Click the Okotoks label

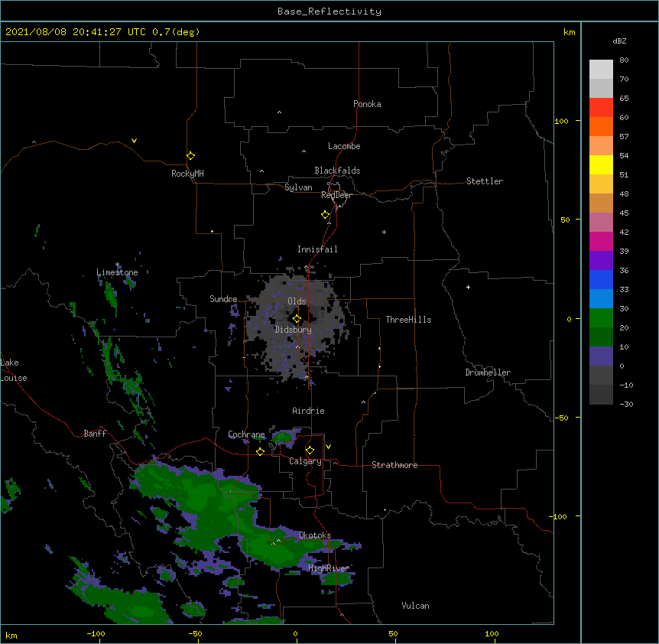[x=315, y=535]
